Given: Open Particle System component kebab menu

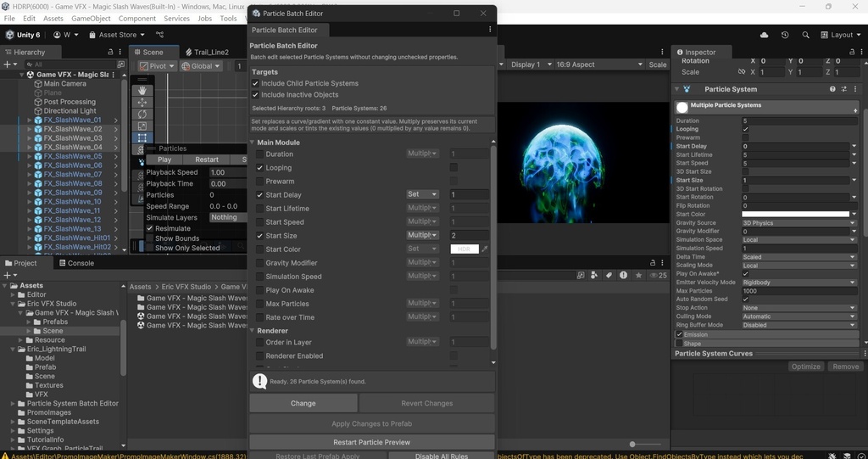Looking at the screenshot, I should click(x=856, y=89).
